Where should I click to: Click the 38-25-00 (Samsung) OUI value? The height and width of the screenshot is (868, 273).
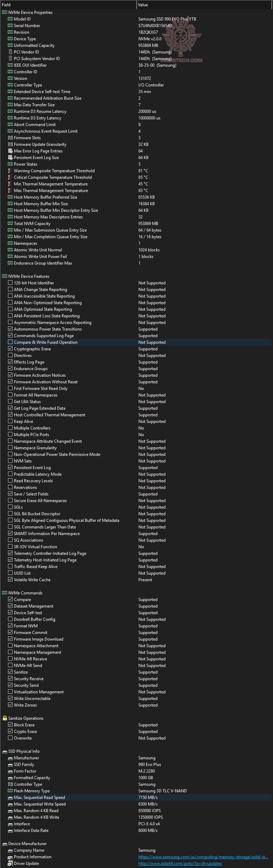(157, 65)
